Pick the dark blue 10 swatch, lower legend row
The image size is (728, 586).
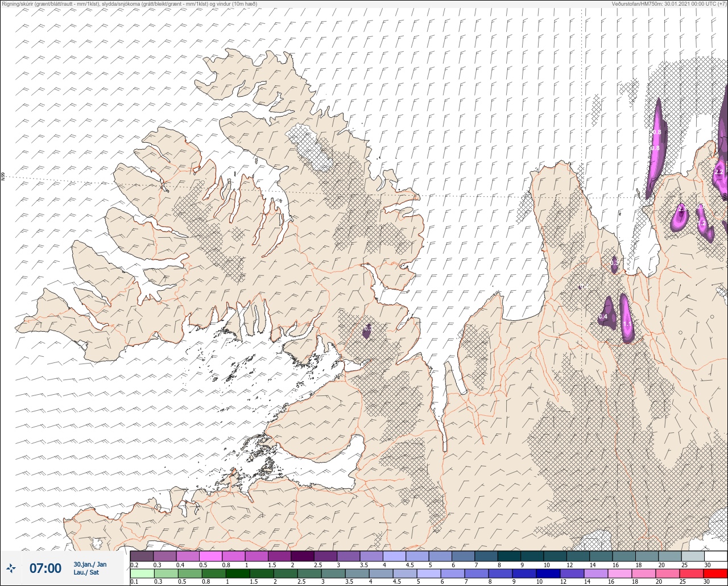[x=548, y=573]
